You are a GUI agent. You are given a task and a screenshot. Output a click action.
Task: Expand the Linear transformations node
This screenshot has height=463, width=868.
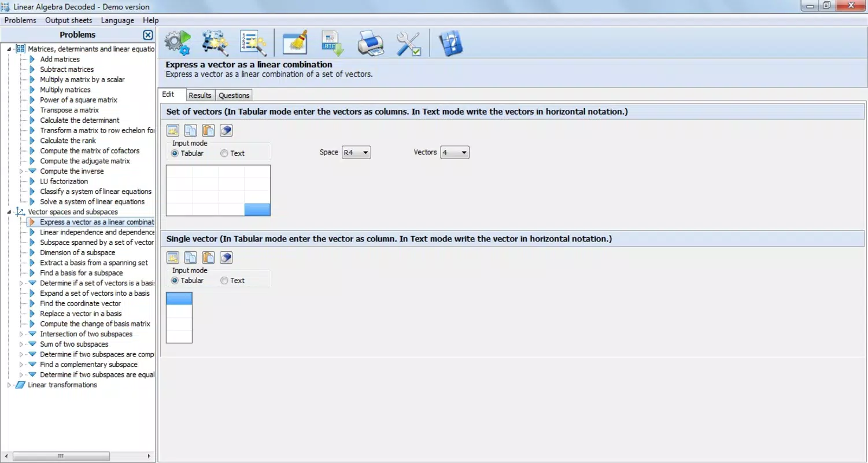(9, 385)
